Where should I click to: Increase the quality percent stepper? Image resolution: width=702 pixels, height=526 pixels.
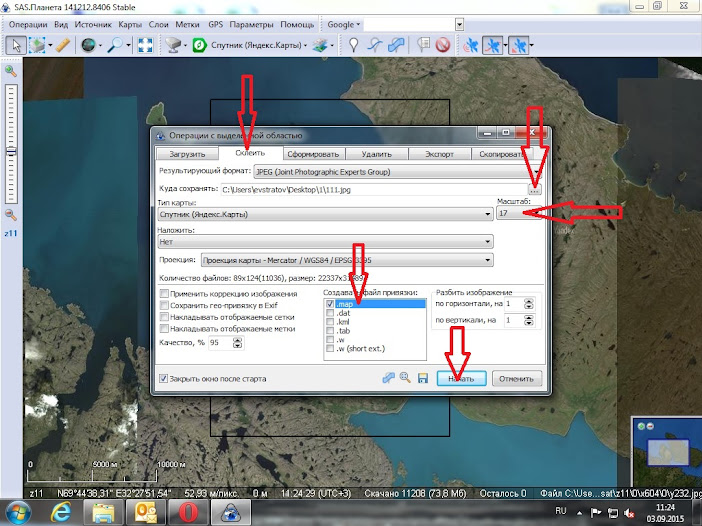[237, 340]
